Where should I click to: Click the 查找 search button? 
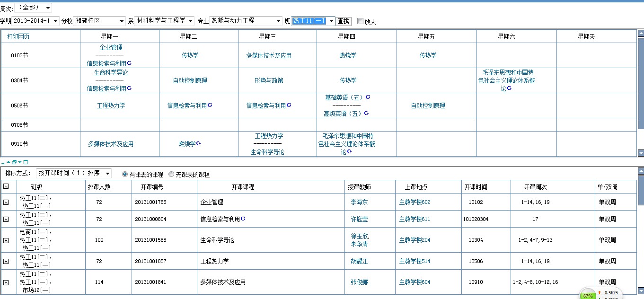(344, 21)
